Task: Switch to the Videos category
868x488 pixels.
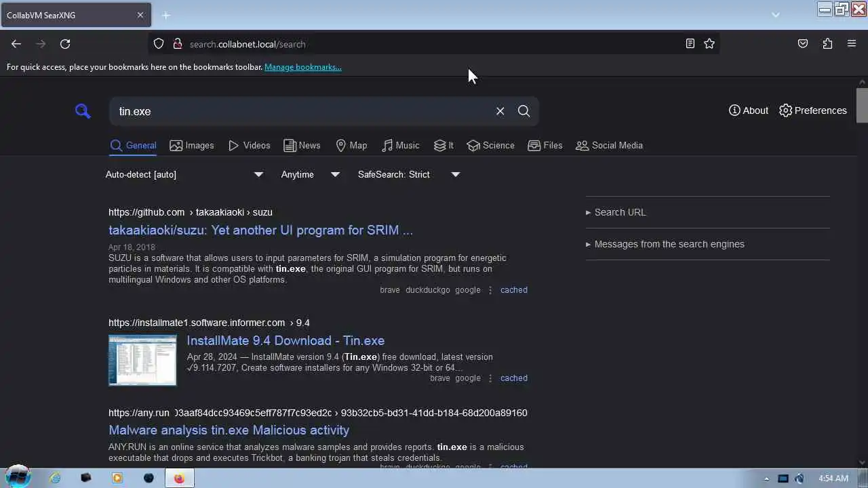Action: 250,146
